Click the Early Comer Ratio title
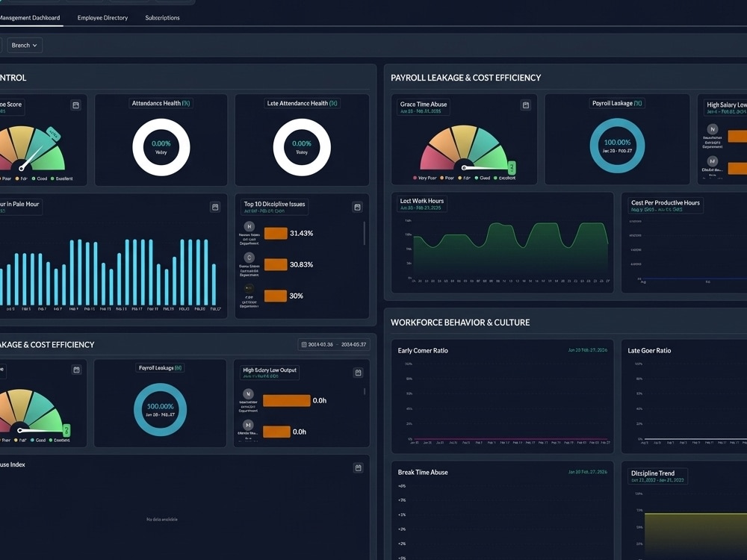Image resolution: width=747 pixels, height=560 pixels. click(x=423, y=350)
